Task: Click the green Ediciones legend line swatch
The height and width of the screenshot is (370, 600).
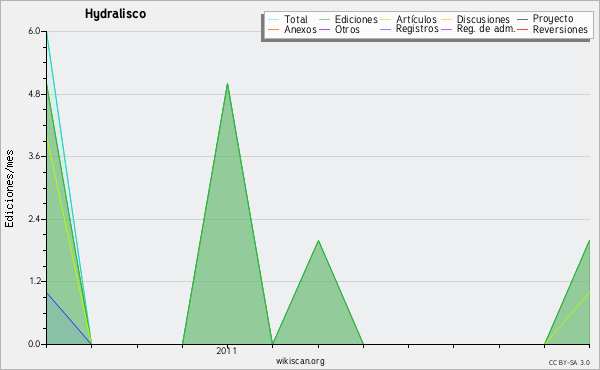Action: click(x=324, y=20)
